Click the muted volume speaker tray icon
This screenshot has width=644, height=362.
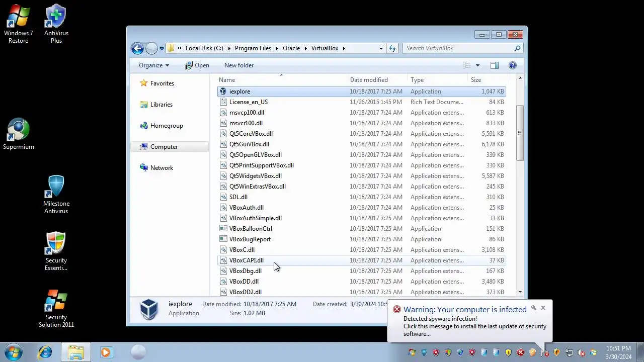(x=581, y=352)
